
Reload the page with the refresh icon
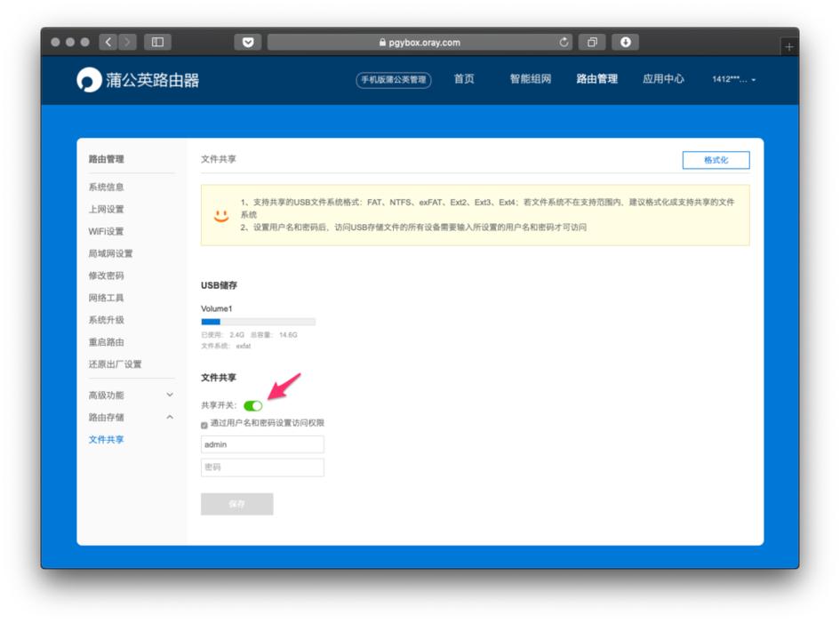click(564, 42)
